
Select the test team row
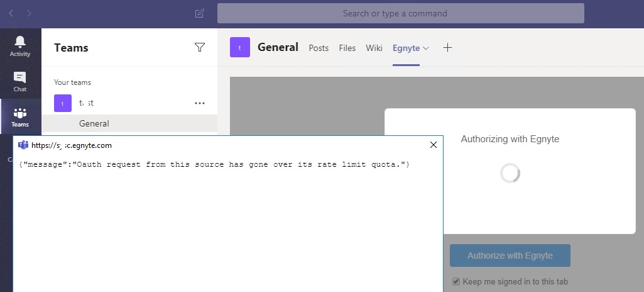(129, 103)
